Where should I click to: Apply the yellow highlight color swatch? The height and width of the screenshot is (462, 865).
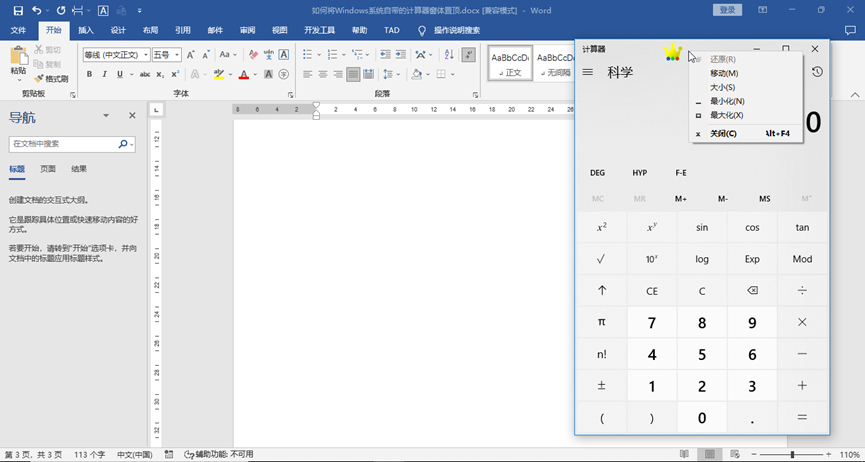219,74
